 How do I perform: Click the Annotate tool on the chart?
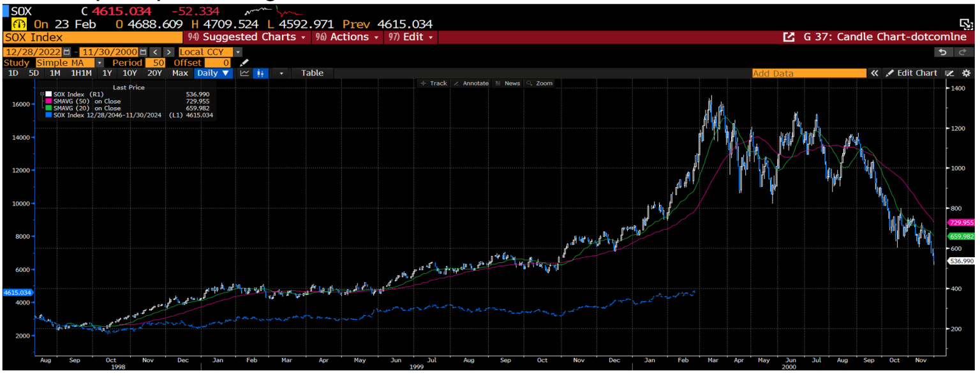(471, 83)
